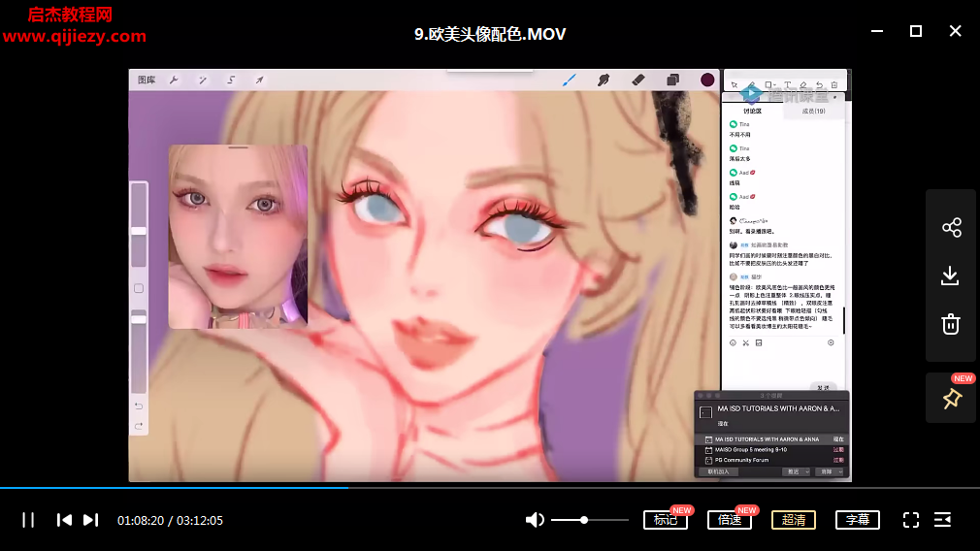Skip to the previous video
The width and height of the screenshot is (980, 551).
[64, 520]
